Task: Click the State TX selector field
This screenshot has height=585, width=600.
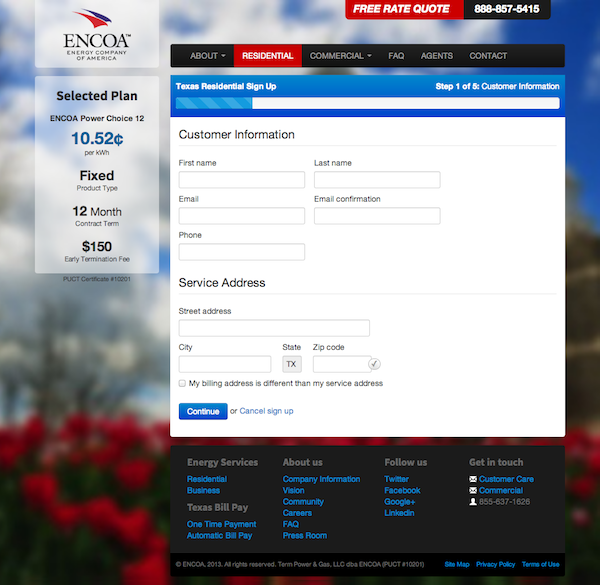Action: pos(291,364)
